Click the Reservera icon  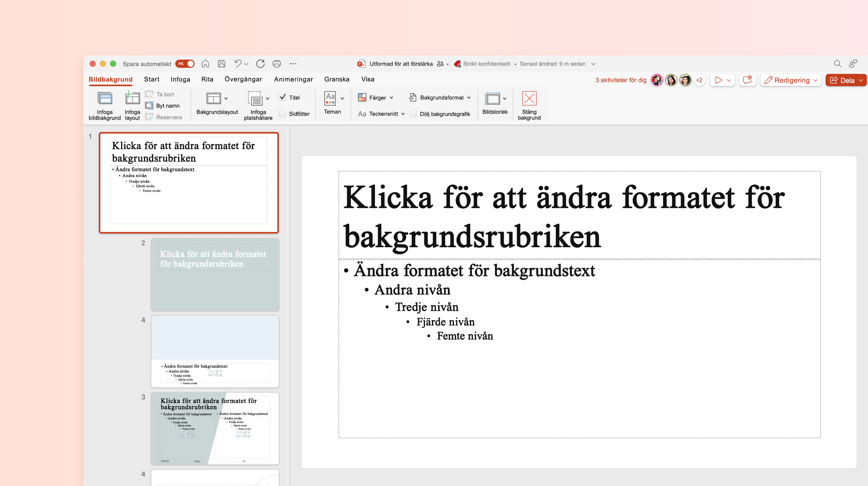click(149, 117)
